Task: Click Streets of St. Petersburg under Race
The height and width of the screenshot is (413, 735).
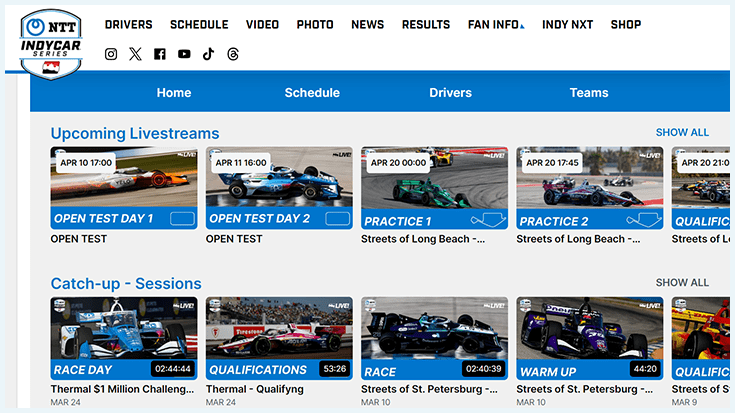Action: click(x=429, y=389)
